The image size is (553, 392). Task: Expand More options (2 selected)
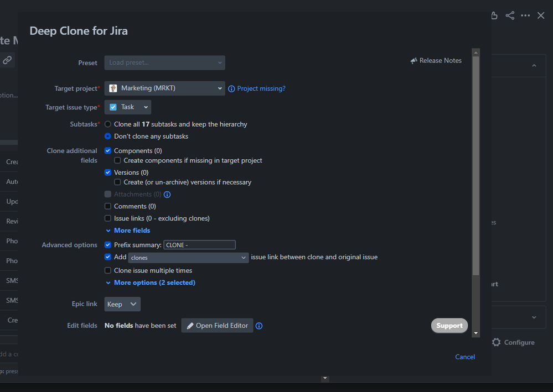pyautogui.click(x=151, y=283)
